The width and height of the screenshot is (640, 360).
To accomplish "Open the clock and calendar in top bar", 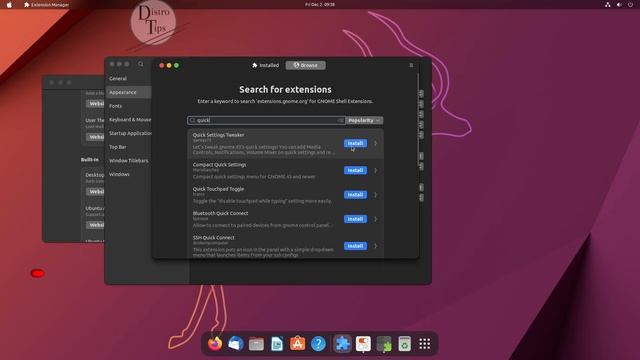I will [x=320, y=4].
